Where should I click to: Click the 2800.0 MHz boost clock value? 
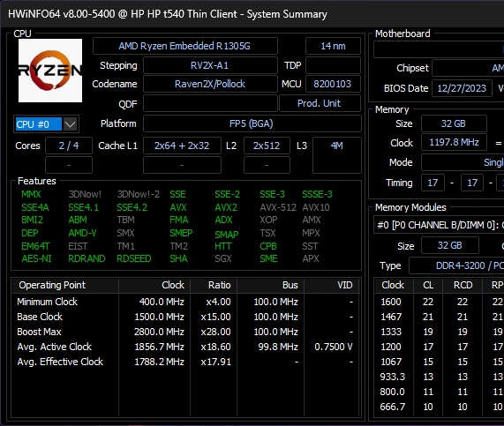(x=159, y=332)
